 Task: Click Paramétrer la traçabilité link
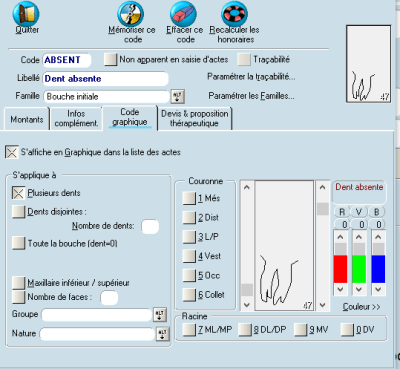[x=251, y=77]
